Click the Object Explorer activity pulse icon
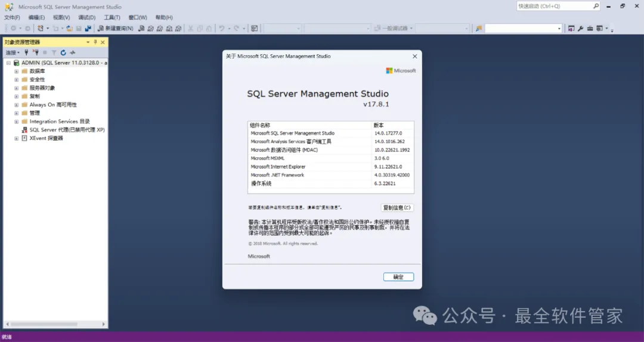 pos(72,52)
